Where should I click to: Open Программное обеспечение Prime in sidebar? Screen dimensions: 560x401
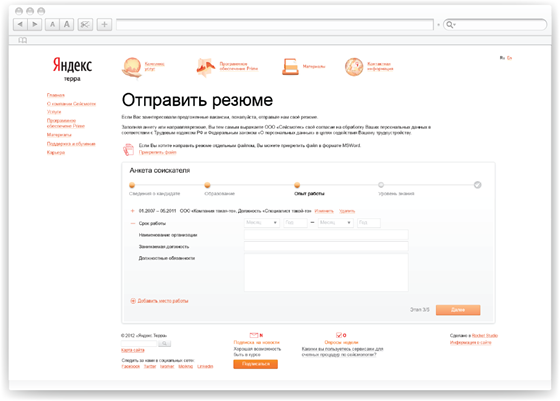pyautogui.click(x=66, y=123)
